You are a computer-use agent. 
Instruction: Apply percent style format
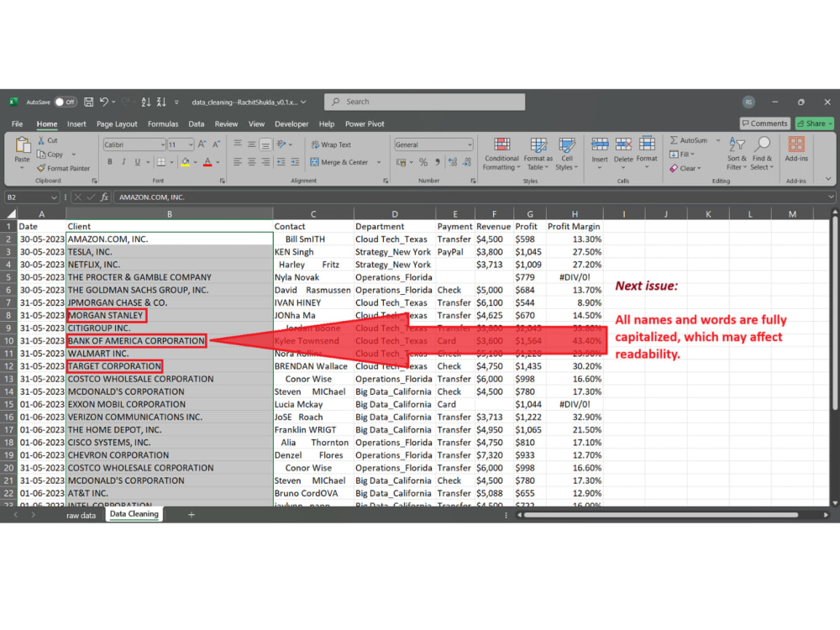(423, 162)
